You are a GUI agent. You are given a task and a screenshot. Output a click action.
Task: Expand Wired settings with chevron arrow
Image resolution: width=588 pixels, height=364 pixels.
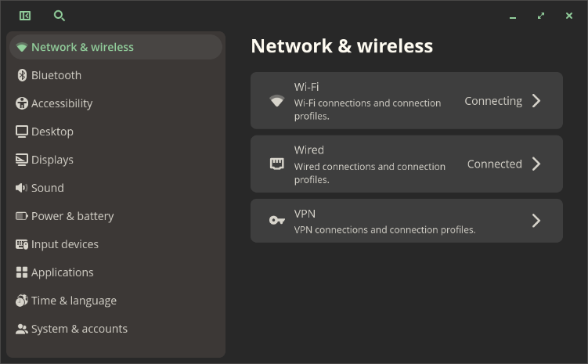tap(536, 164)
